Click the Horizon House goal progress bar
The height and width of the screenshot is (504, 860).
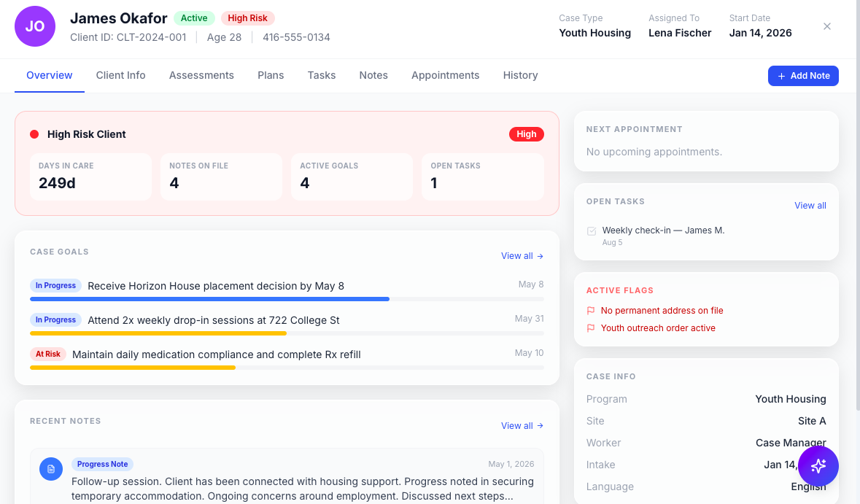pos(287,300)
